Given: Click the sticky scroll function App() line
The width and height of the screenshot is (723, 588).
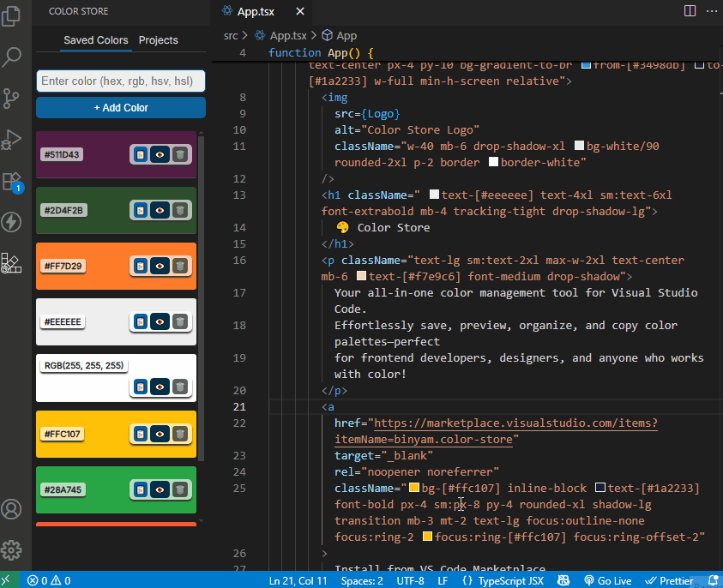Looking at the screenshot, I should point(467,52).
